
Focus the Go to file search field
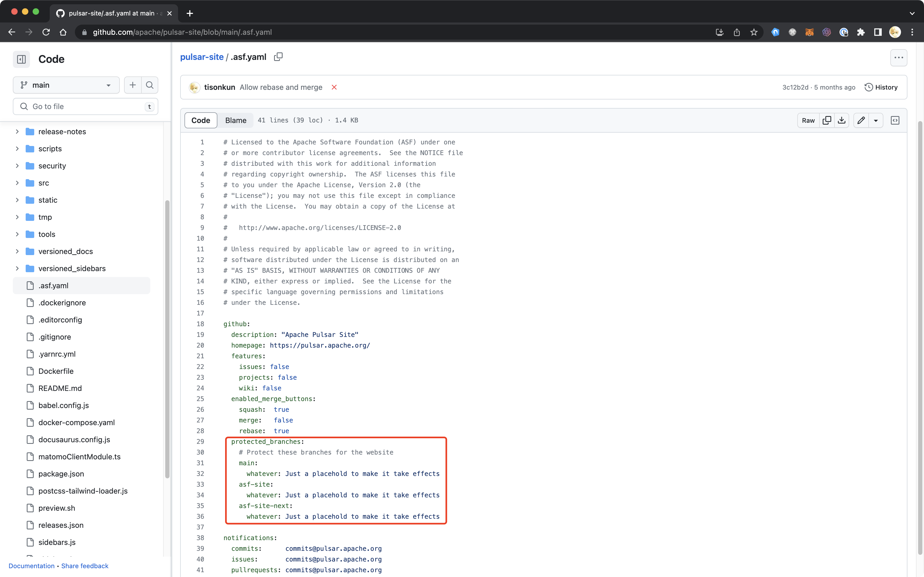pyautogui.click(x=86, y=106)
